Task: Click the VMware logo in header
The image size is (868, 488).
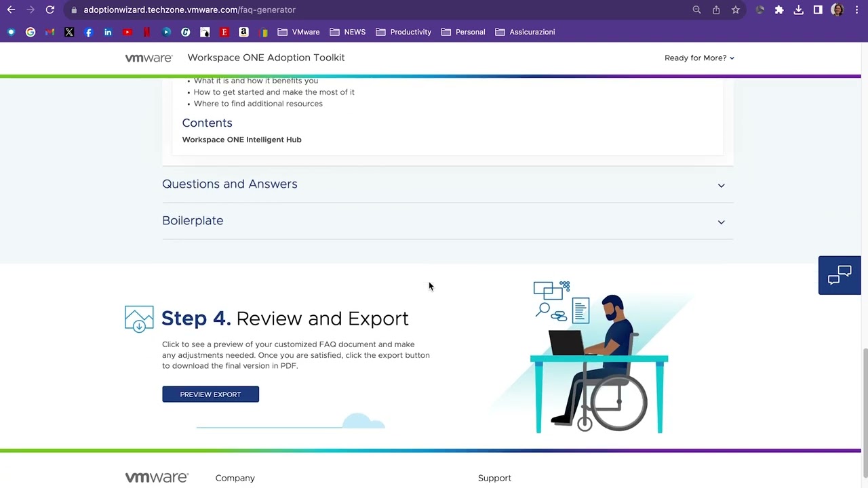Action: (149, 58)
